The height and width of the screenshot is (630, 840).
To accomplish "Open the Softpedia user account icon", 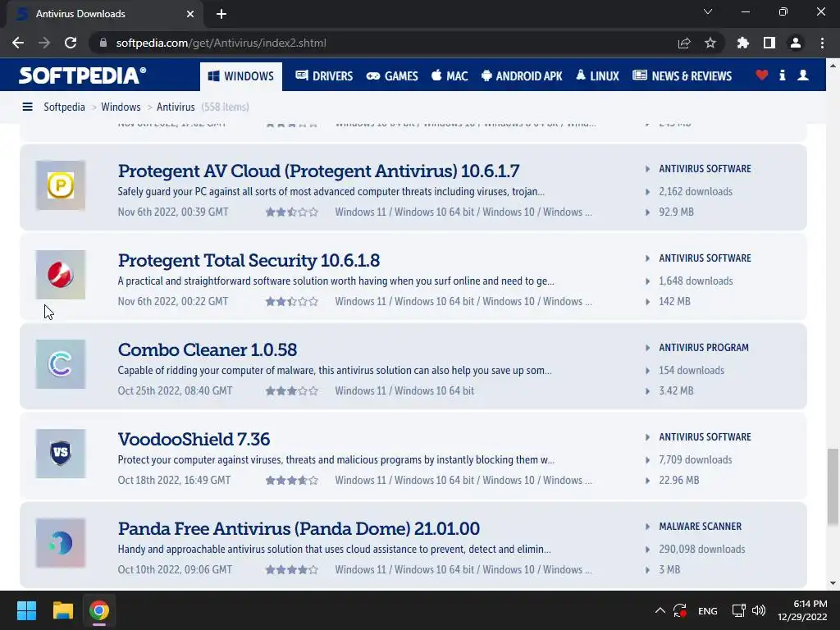I will [x=802, y=75].
